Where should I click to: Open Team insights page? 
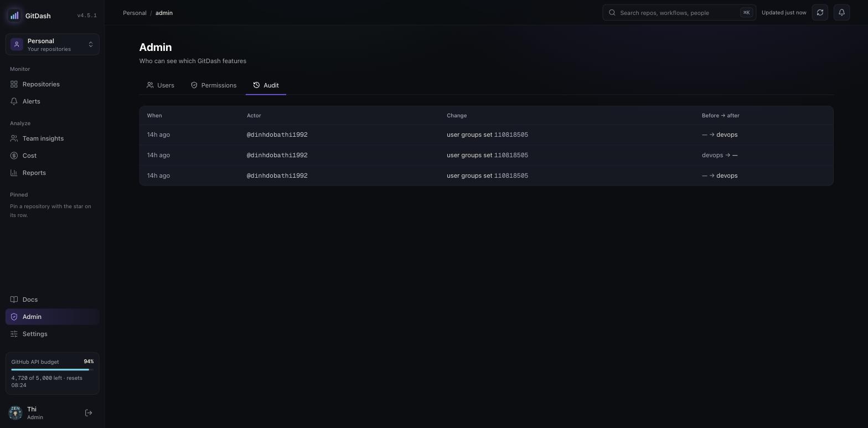pos(53,138)
